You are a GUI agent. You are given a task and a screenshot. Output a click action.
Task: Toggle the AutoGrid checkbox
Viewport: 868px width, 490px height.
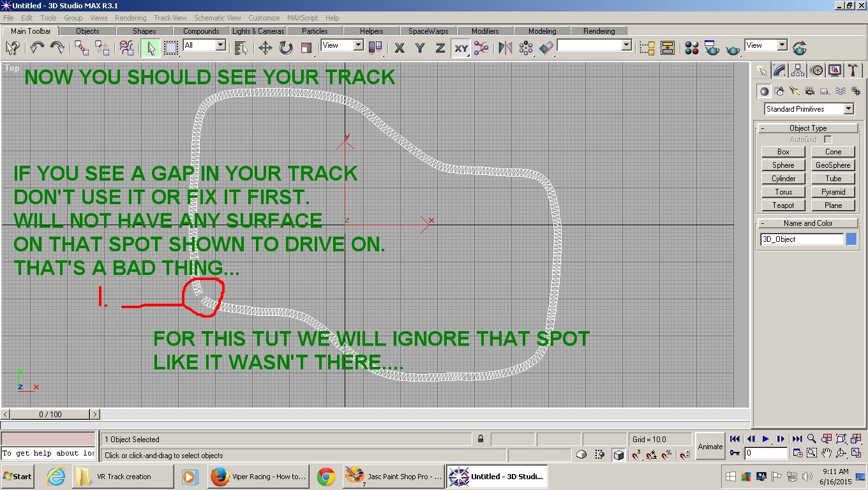tap(828, 139)
